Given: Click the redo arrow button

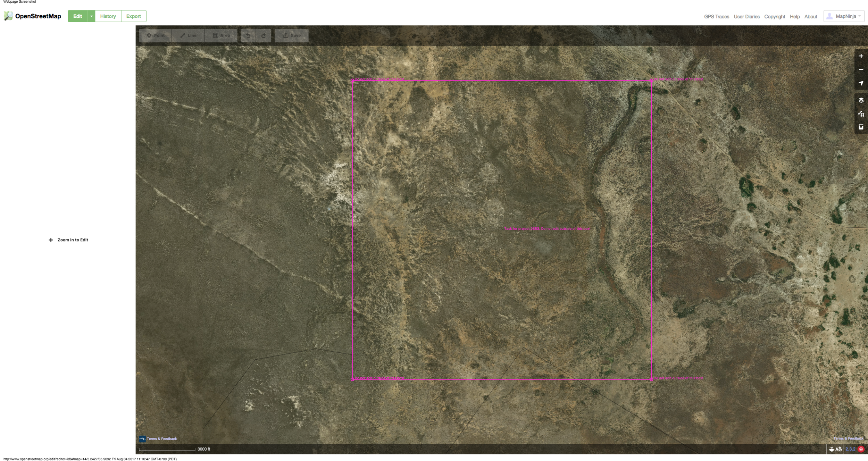Looking at the screenshot, I should tap(264, 36).
